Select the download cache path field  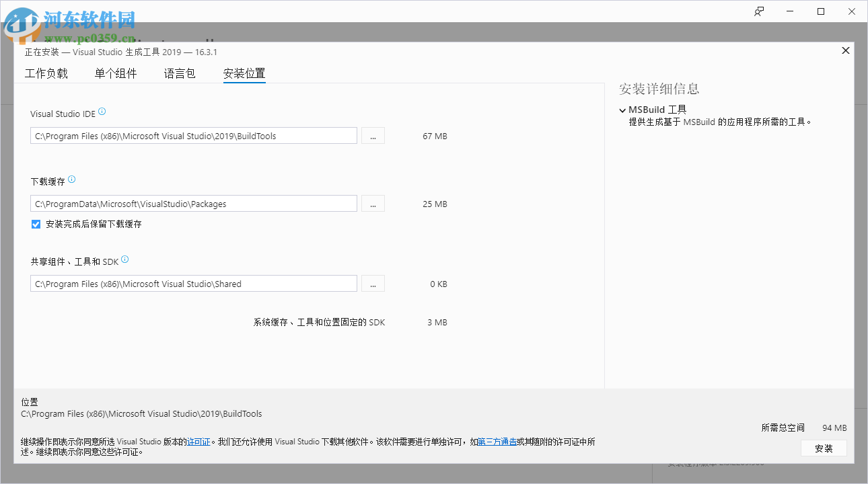(193, 203)
